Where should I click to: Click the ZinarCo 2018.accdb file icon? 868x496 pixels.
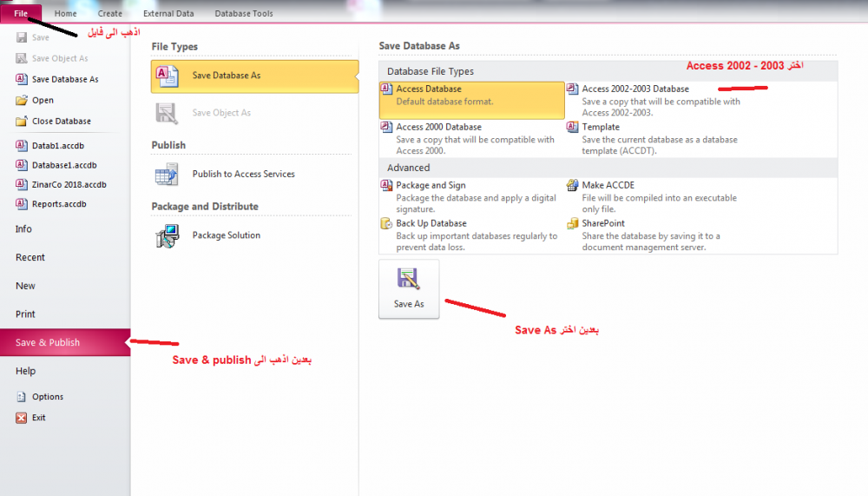point(22,184)
